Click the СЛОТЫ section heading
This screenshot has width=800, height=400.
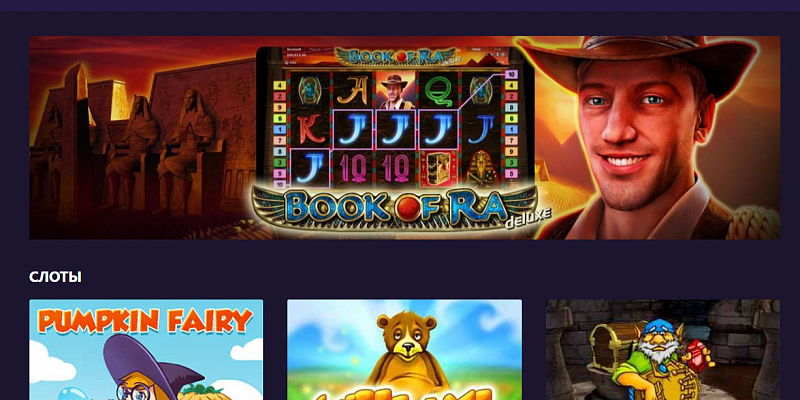click(x=55, y=277)
